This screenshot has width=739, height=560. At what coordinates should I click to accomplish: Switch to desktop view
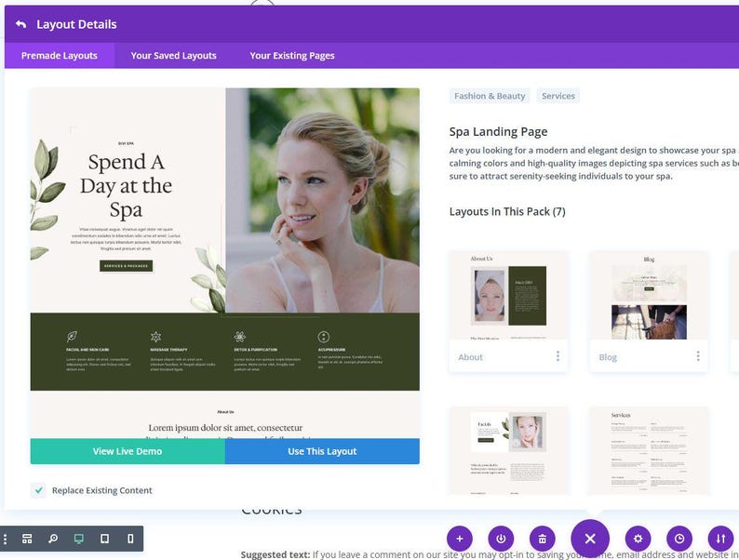[x=79, y=539]
